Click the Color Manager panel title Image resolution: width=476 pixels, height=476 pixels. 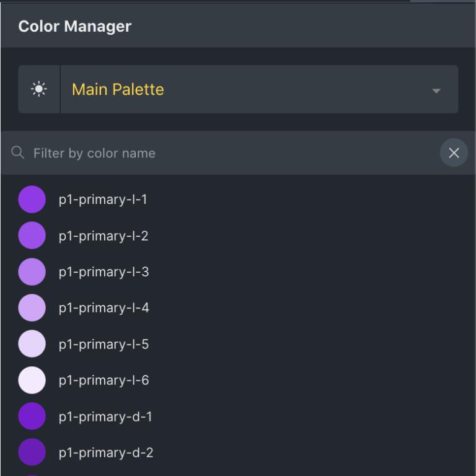tap(75, 27)
